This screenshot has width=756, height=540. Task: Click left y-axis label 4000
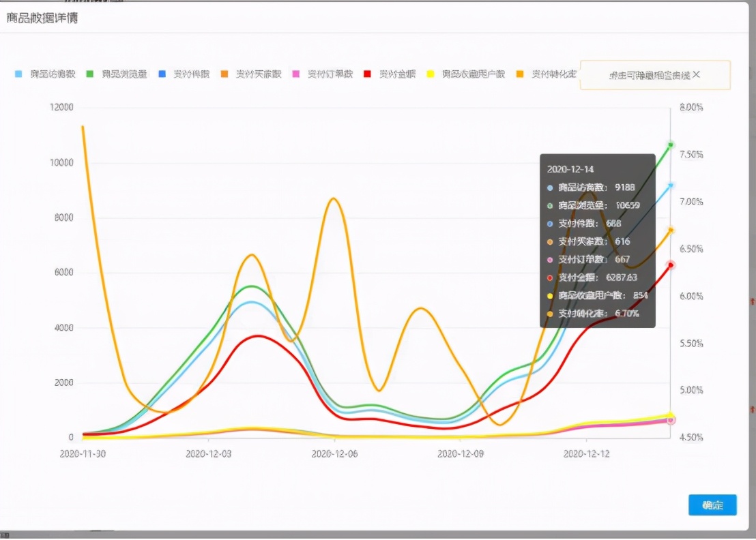click(x=63, y=327)
